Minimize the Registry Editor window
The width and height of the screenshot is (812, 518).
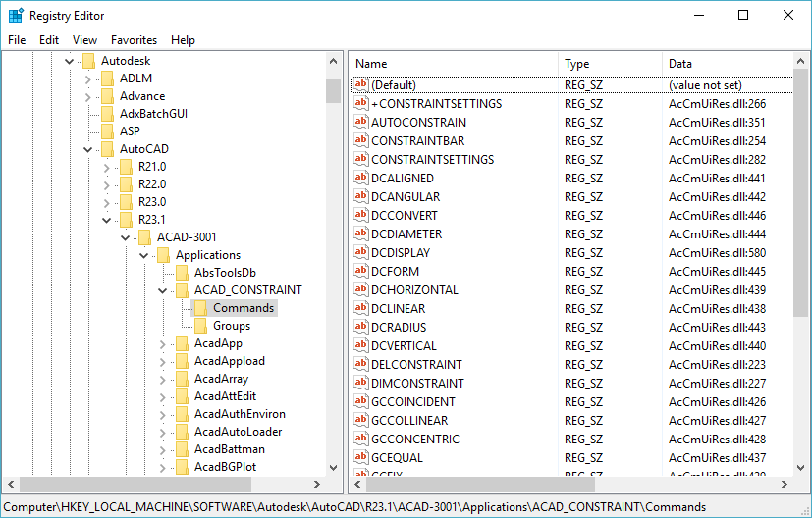pos(698,15)
